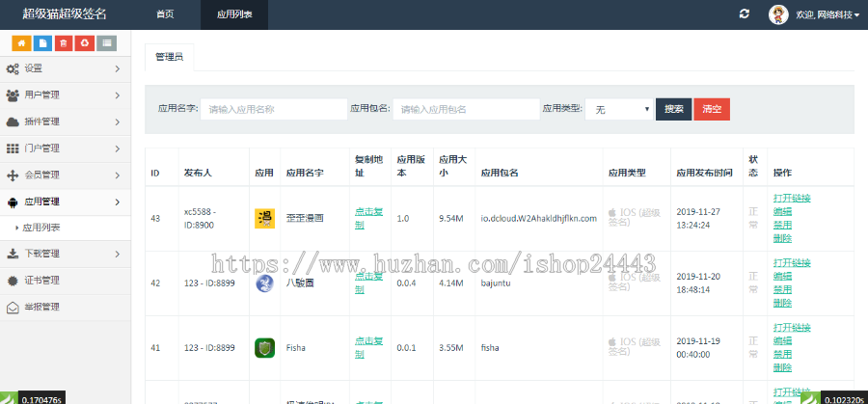The width and height of the screenshot is (868, 404).
Task: Open 应用列表 in the sidebar submenu
Action: [41, 228]
